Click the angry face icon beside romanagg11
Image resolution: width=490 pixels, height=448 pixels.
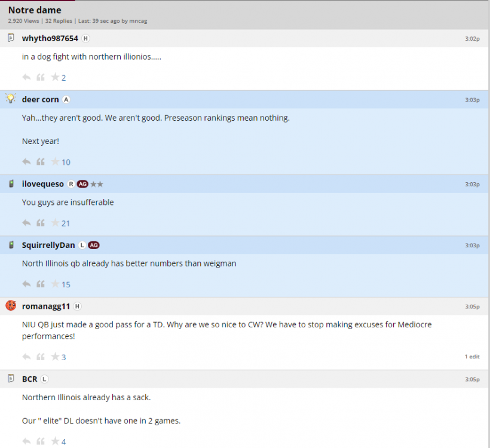[x=11, y=306]
